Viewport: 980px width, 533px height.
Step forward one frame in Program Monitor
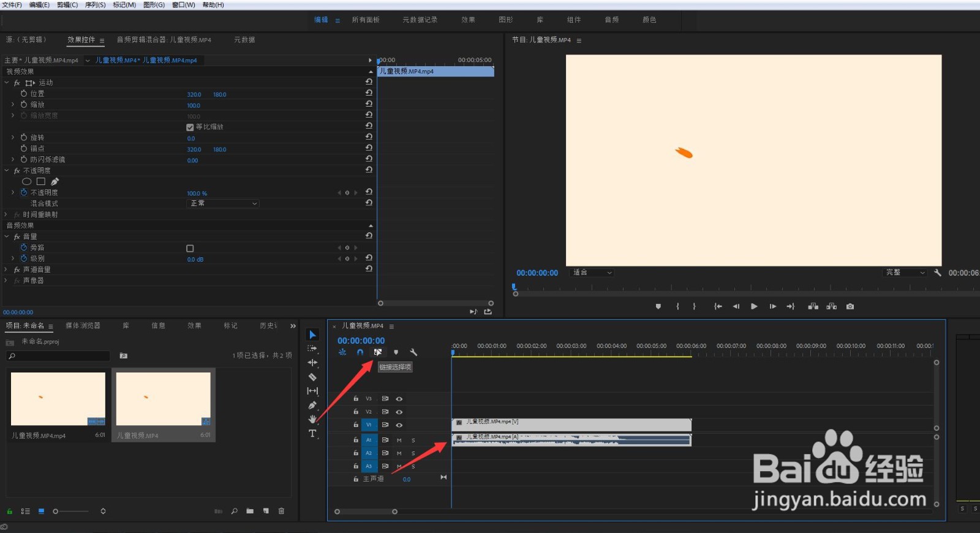(772, 306)
